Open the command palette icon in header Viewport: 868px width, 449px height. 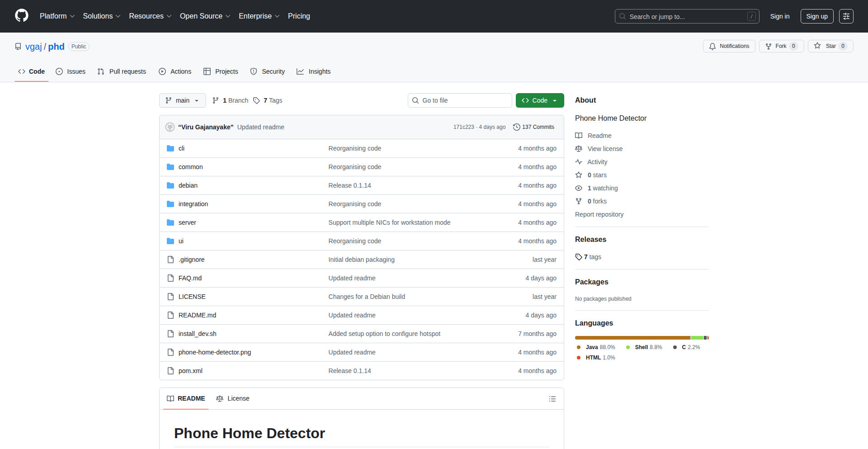pyautogui.click(x=846, y=16)
